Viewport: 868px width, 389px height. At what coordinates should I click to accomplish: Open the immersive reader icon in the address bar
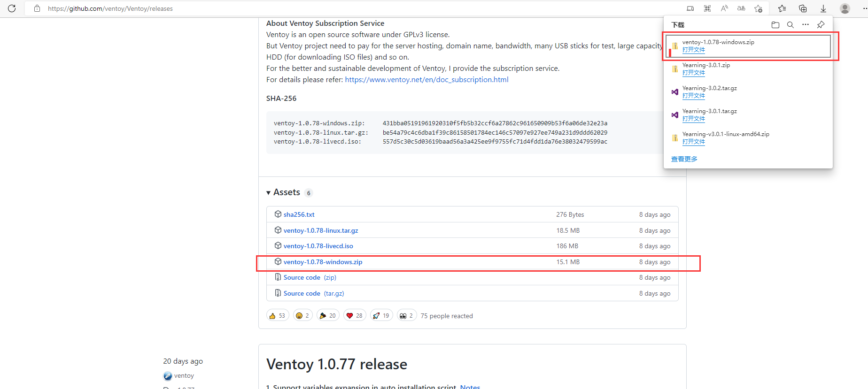click(x=690, y=8)
